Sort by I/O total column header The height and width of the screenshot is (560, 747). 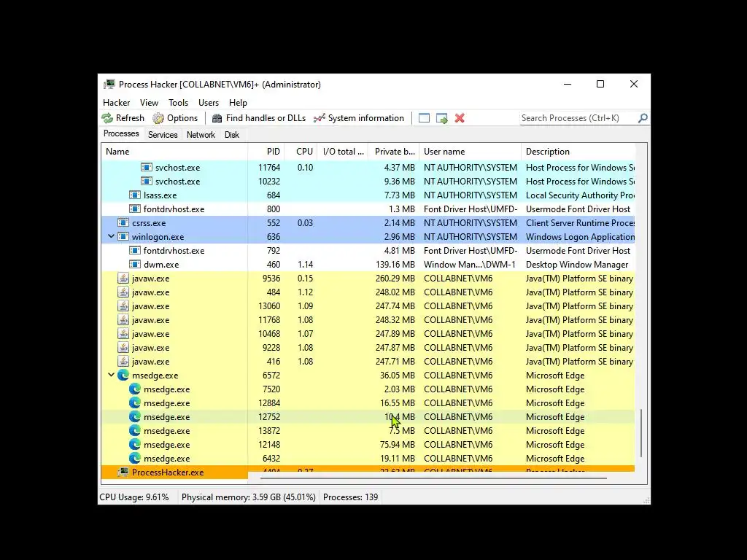point(343,152)
